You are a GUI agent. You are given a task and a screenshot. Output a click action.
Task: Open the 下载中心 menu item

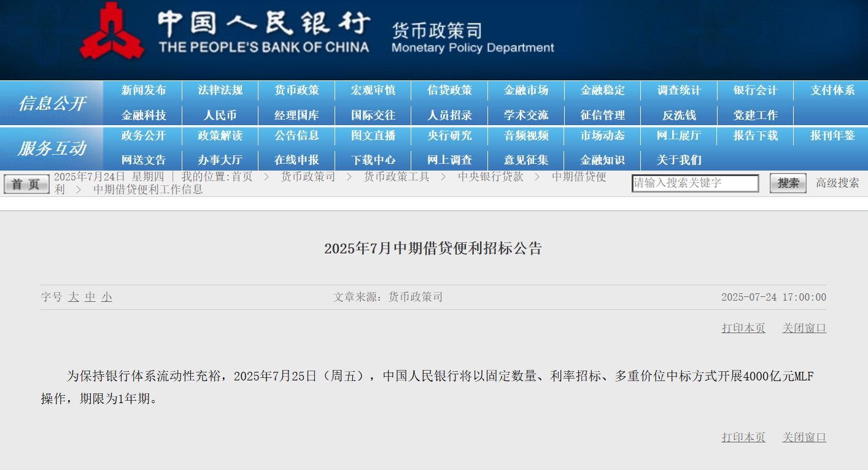[373, 160]
